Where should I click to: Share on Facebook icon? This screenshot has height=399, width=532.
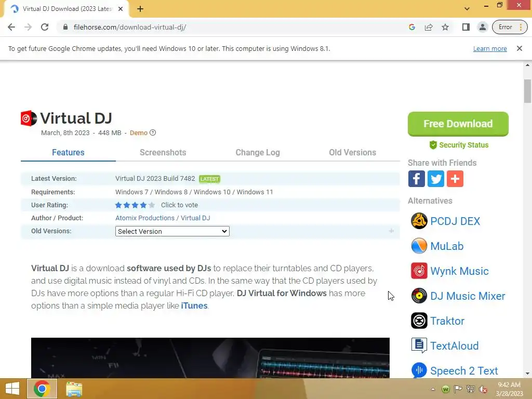[x=416, y=179]
